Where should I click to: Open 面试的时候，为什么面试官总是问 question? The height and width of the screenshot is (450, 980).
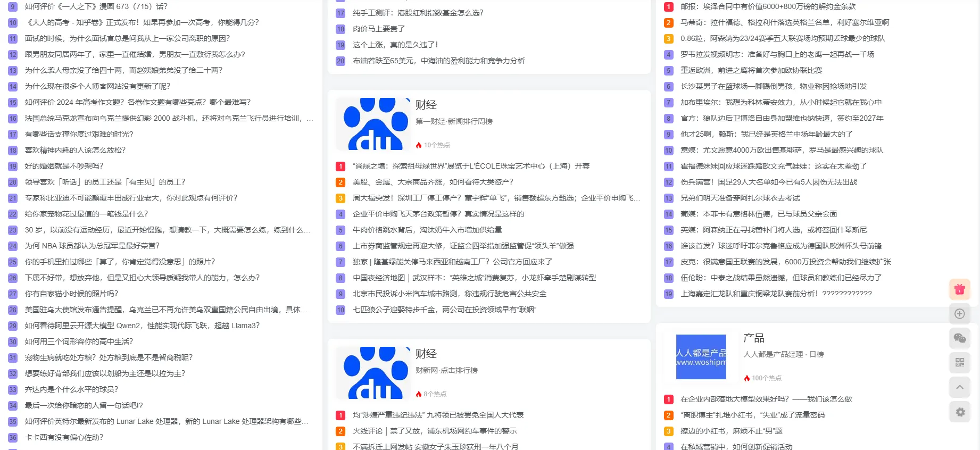pyautogui.click(x=127, y=38)
